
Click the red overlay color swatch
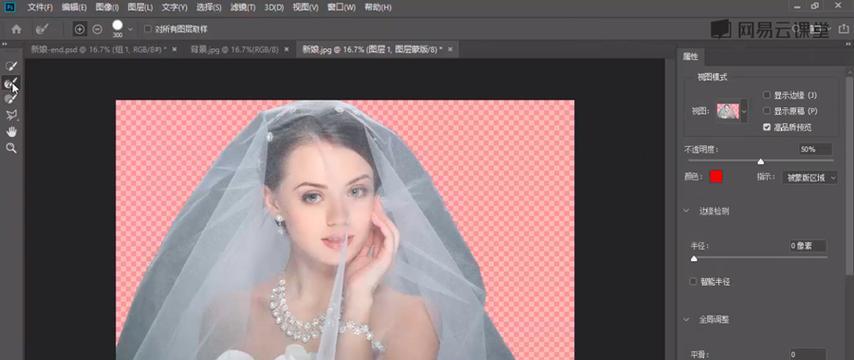(716, 177)
